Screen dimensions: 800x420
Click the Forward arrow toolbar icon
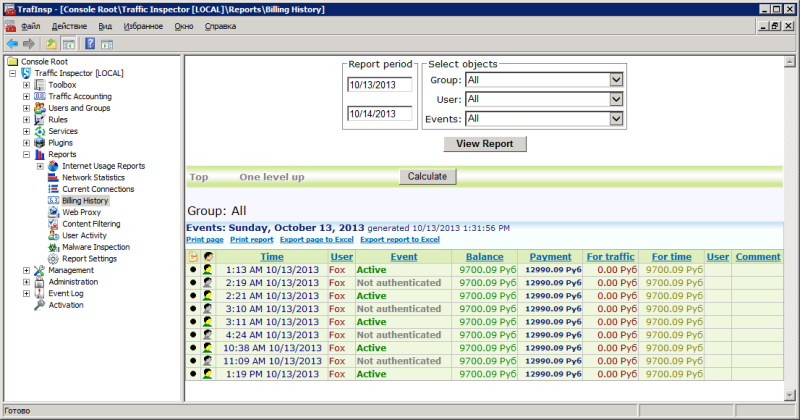(x=29, y=44)
